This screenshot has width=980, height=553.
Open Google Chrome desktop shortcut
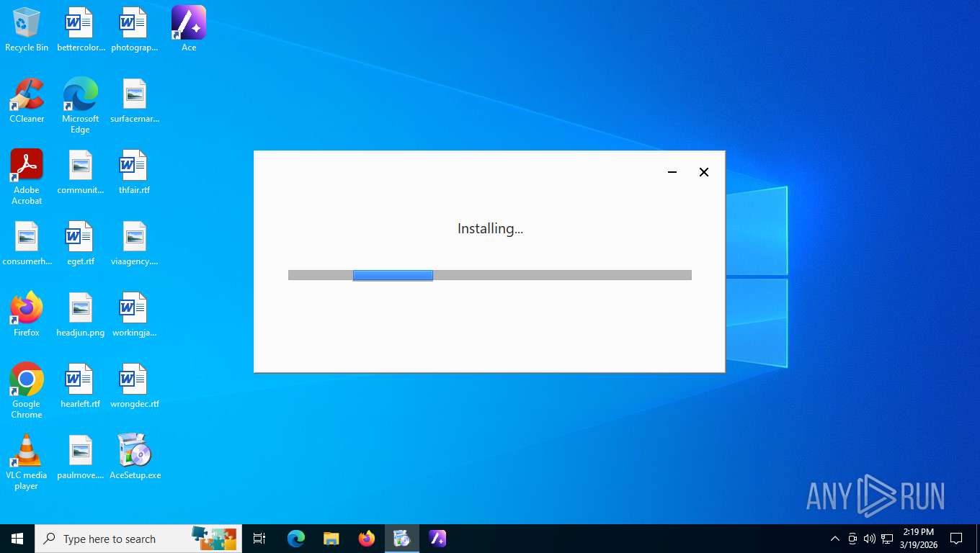[x=27, y=391]
